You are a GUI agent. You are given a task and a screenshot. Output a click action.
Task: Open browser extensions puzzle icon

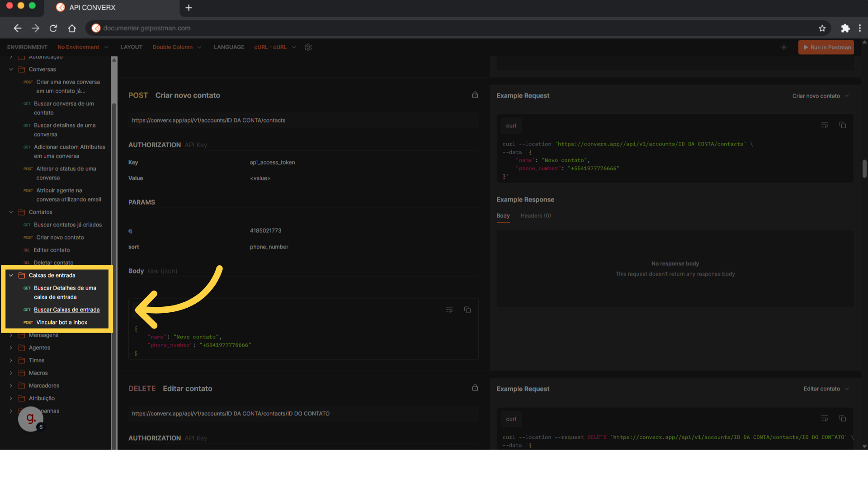pos(845,28)
